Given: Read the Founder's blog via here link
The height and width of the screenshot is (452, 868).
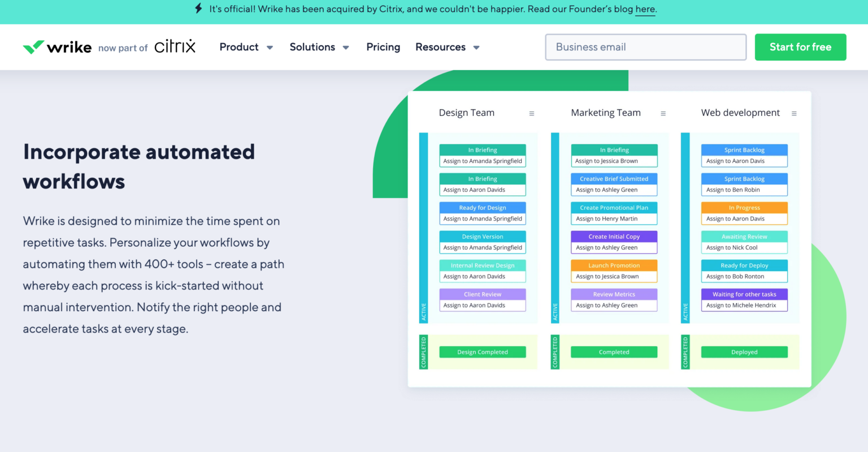Looking at the screenshot, I should (x=645, y=9).
